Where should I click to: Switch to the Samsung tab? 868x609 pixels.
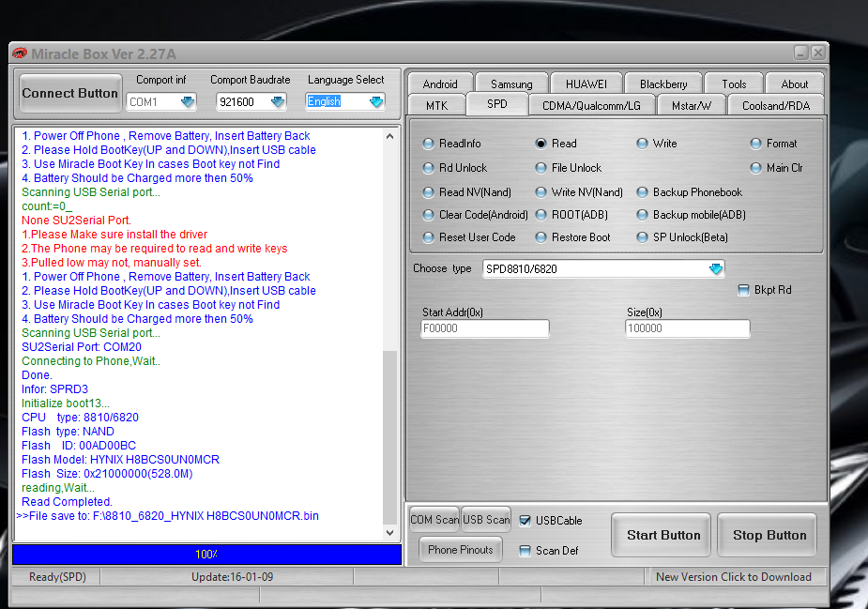click(511, 84)
